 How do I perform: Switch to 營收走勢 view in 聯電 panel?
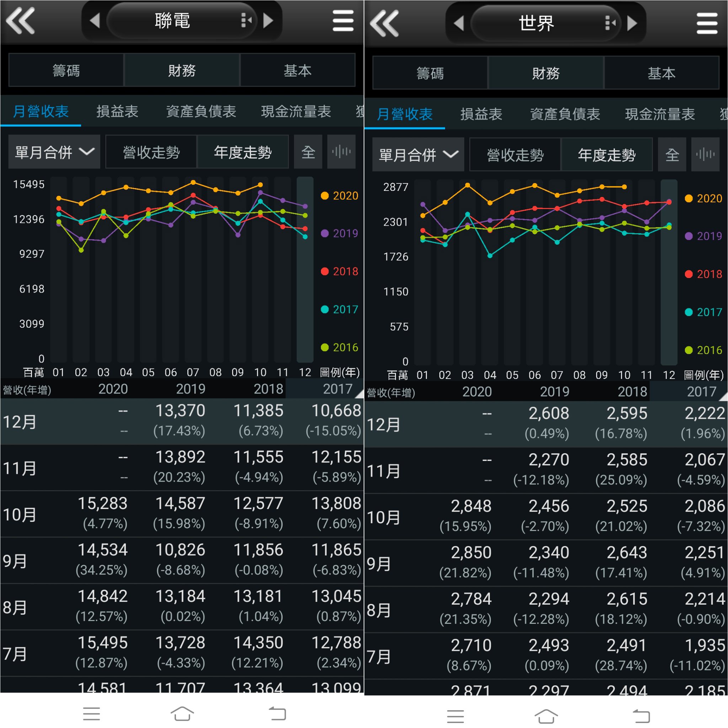click(151, 152)
